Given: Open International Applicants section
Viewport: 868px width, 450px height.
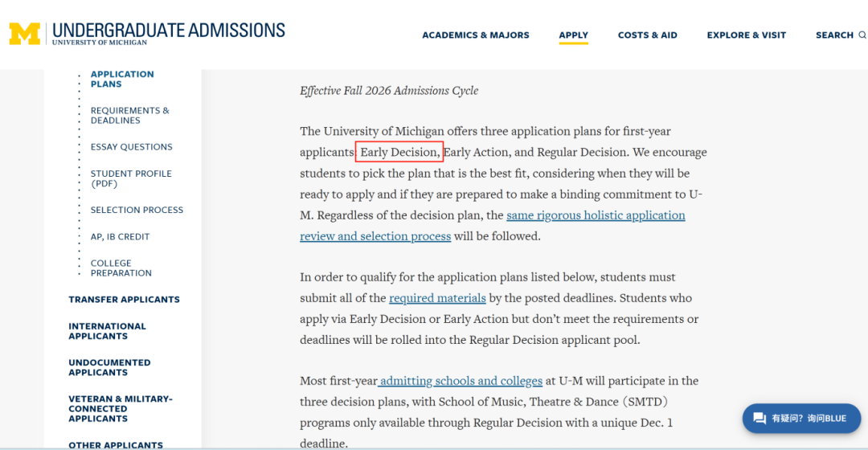Looking at the screenshot, I should (108, 331).
